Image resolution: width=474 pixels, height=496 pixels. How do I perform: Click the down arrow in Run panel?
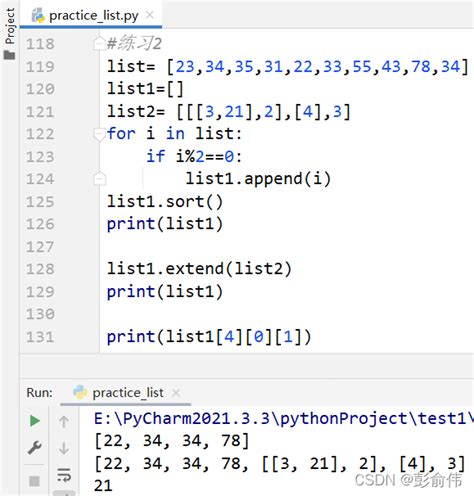pyautogui.click(x=64, y=448)
